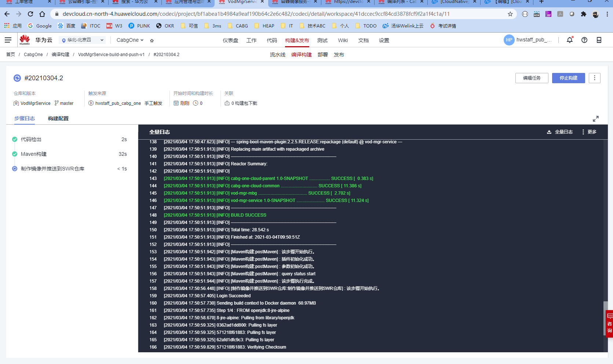
Task: Go to the 流水线 sub-navigation
Action: 278,55
